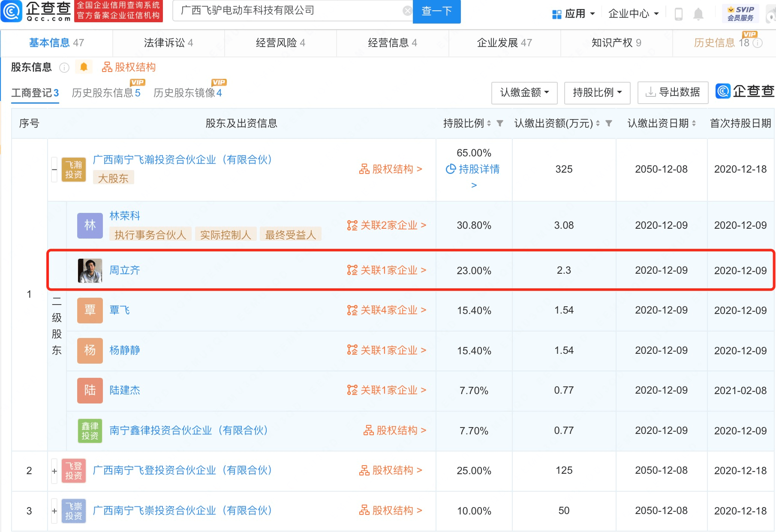Click 陆建杰 avatar icon
This screenshot has height=532, width=776.
coord(90,390)
